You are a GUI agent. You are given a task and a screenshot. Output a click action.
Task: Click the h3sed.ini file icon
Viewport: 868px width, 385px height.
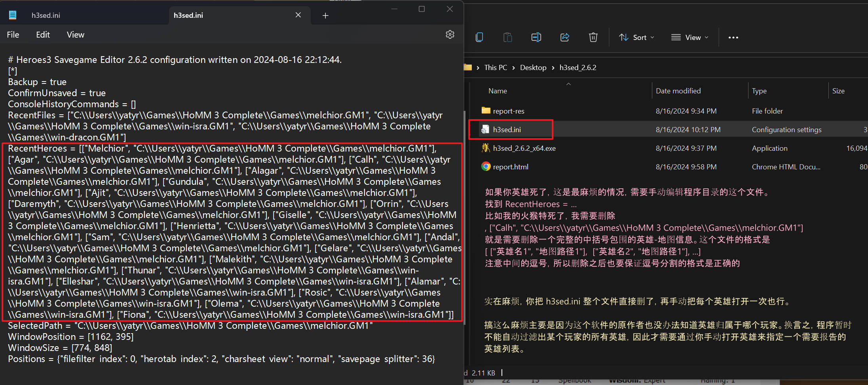click(485, 129)
